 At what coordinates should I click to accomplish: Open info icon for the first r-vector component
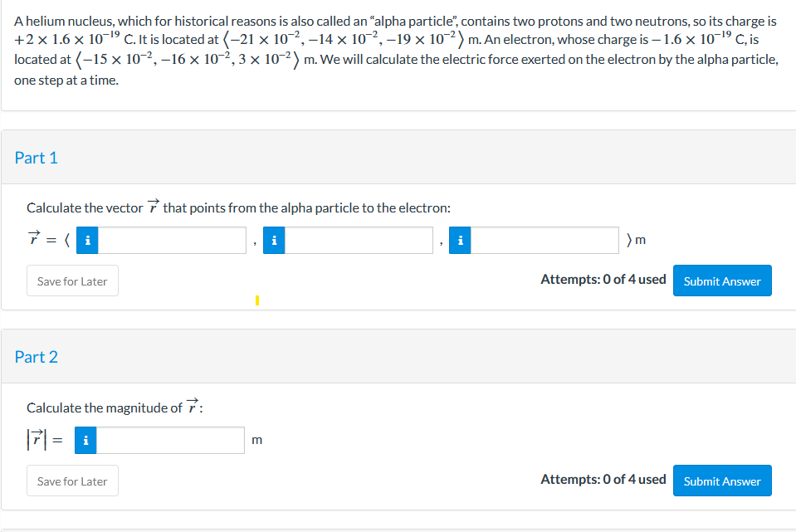point(86,240)
